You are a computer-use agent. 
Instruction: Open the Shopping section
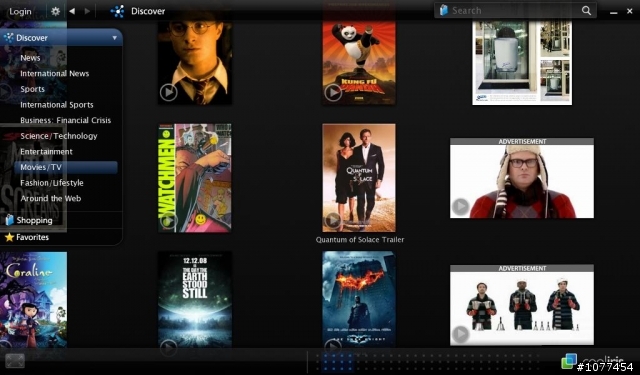[x=34, y=220]
